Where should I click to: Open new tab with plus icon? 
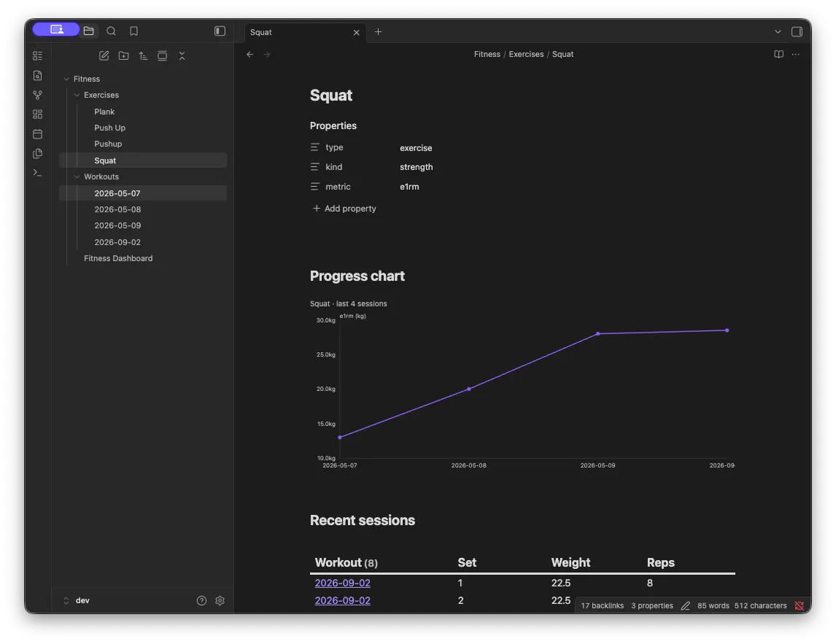coord(378,32)
